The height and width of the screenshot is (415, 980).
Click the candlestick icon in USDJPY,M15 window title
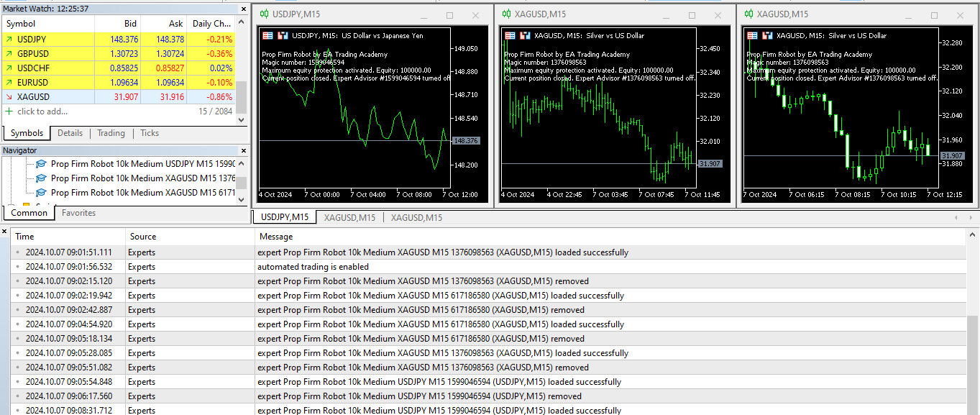click(x=265, y=14)
